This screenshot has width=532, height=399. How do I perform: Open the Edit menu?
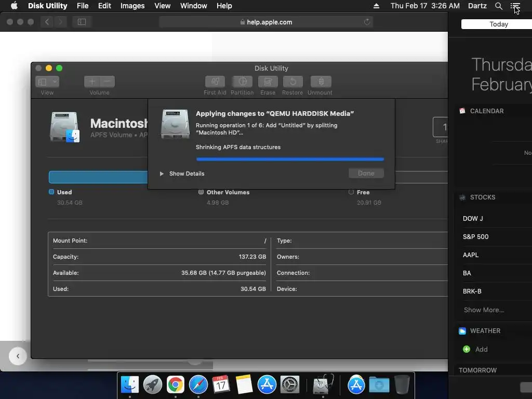click(104, 6)
